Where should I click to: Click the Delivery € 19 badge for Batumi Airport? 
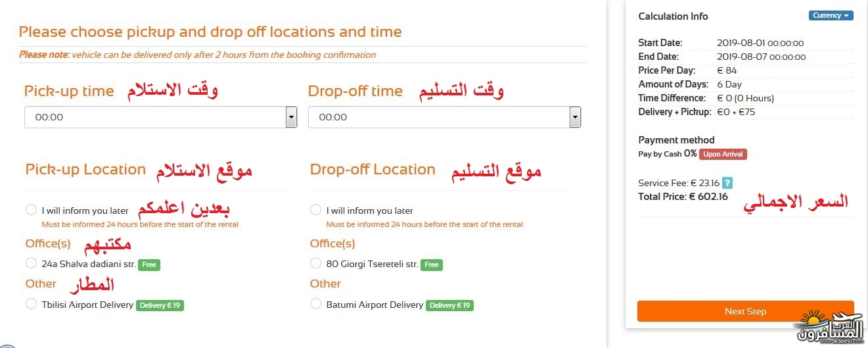tap(449, 305)
